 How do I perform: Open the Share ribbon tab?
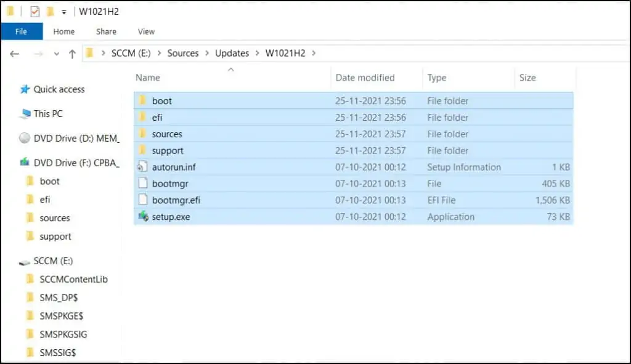(x=106, y=31)
